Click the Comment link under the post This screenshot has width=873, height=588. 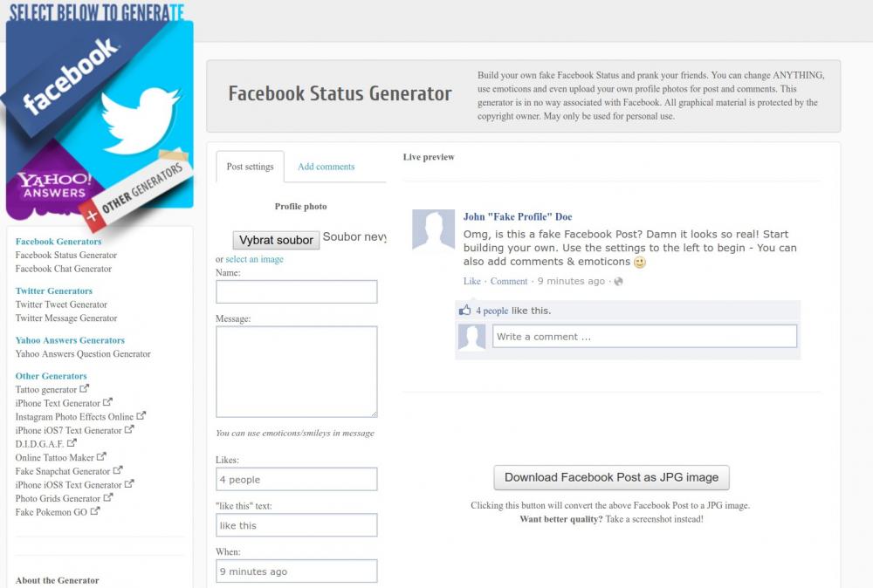(509, 282)
